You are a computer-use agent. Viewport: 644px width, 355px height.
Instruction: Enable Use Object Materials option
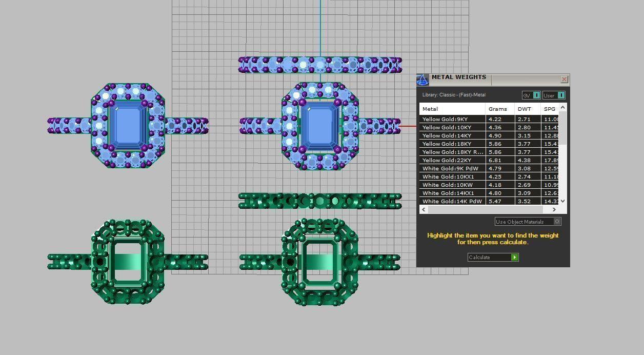pos(528,222)
